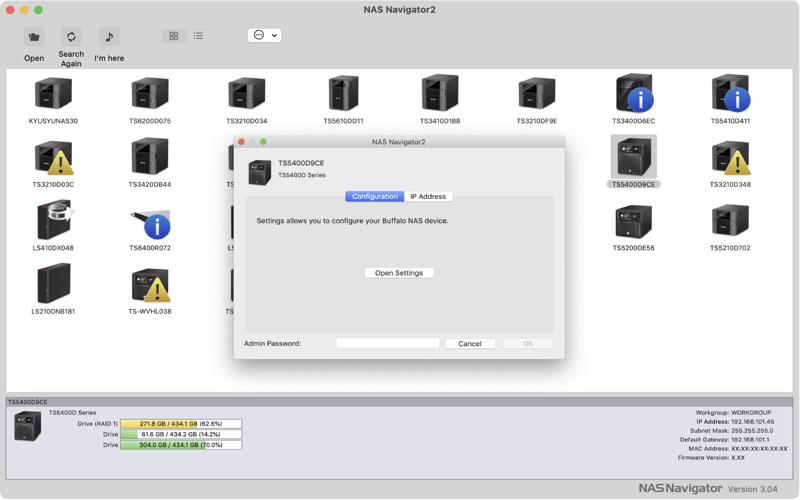
Task: Select the LS410DX048 device icon
Action: point(54,220)
